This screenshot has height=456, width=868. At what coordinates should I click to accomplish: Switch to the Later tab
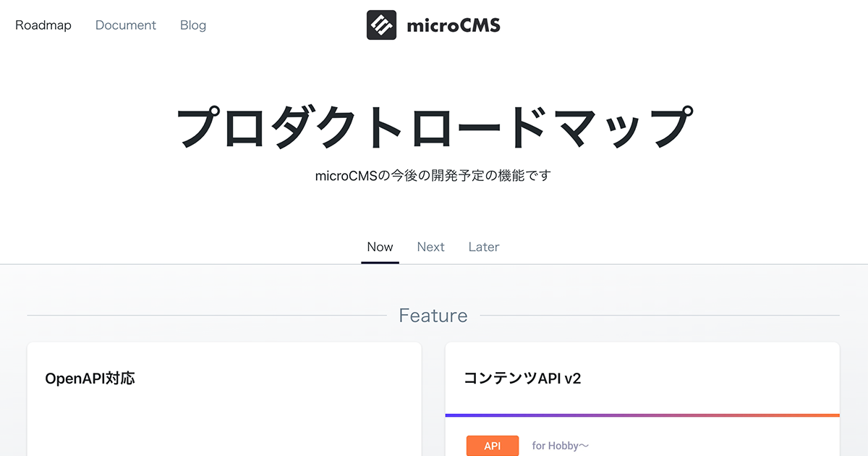[x=484, y=247]
